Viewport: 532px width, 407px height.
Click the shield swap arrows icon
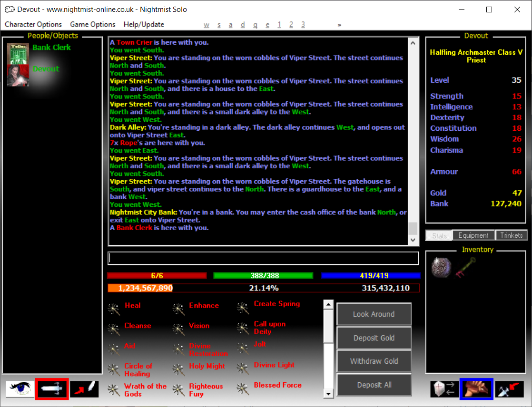(x=444, y=389)
